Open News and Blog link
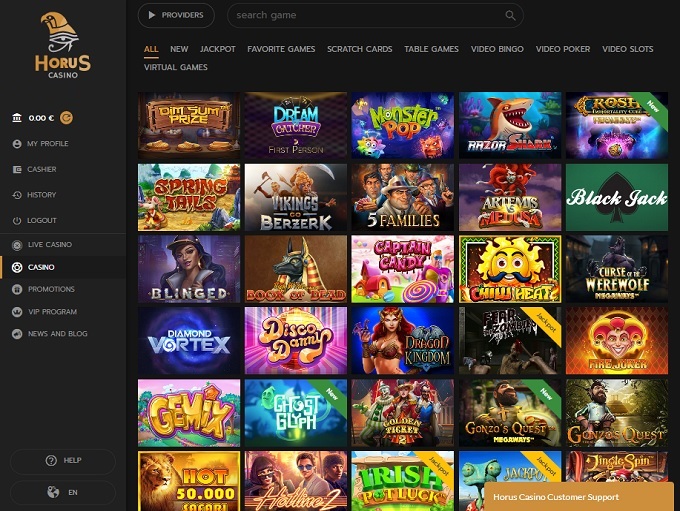The width and height of the screenshot is (680, 511). (x=57, y=334)
